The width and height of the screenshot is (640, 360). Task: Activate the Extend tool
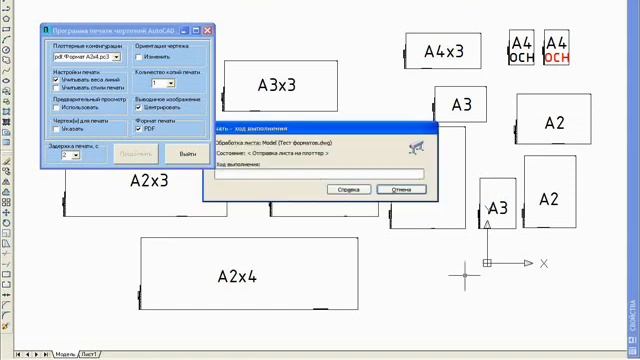(x=6, y=264)
